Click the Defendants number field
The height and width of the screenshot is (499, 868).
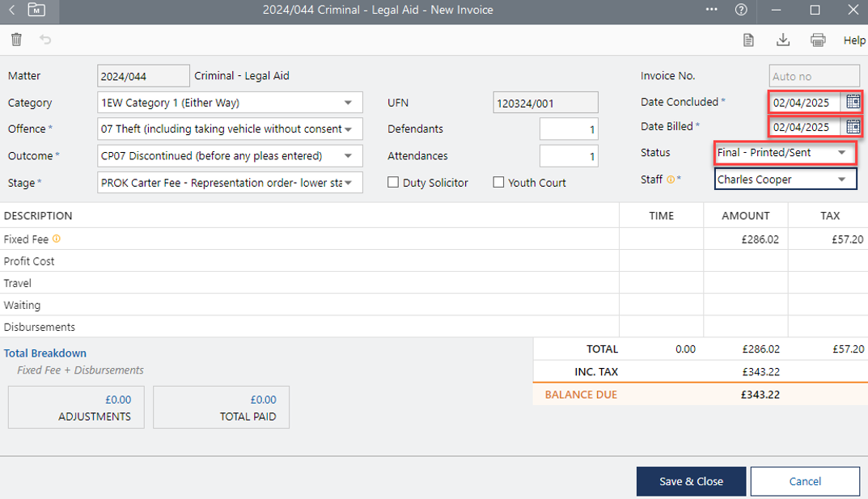(569, 129)
